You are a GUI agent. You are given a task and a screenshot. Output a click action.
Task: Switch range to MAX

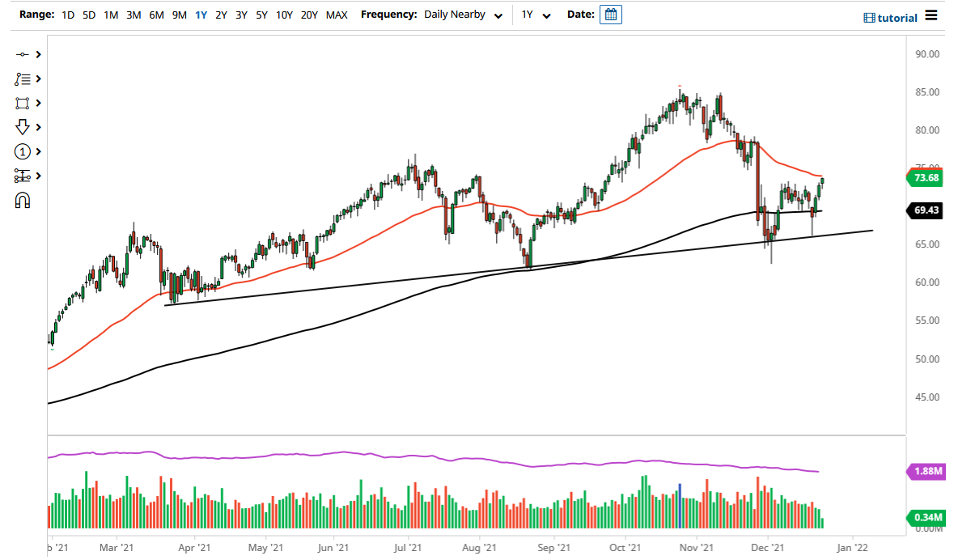(x=337, y=15)
